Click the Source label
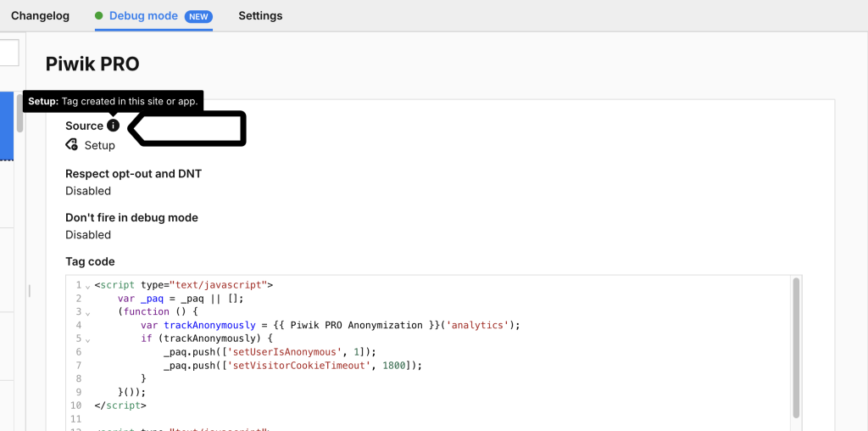The image size is (868, 431). click(84, 126)
